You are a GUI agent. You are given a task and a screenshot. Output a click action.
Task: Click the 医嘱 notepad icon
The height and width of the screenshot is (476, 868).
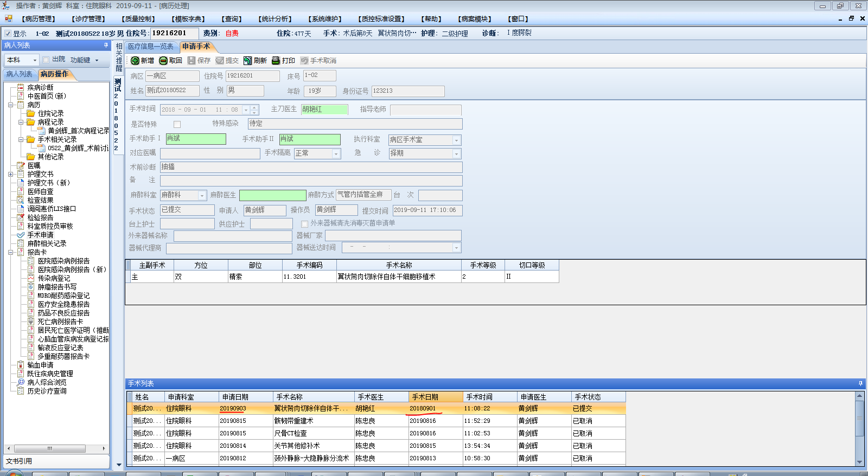point(21,165)
